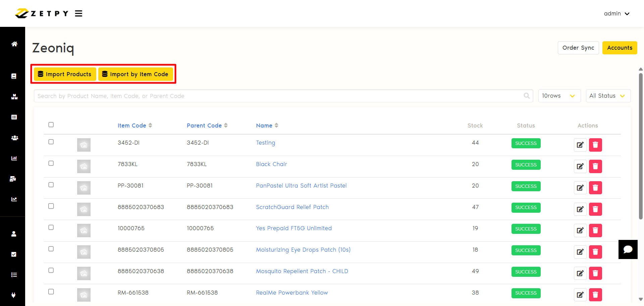Sort the table by Item Code
Screen dimensions: 644x306
point(135,125)
